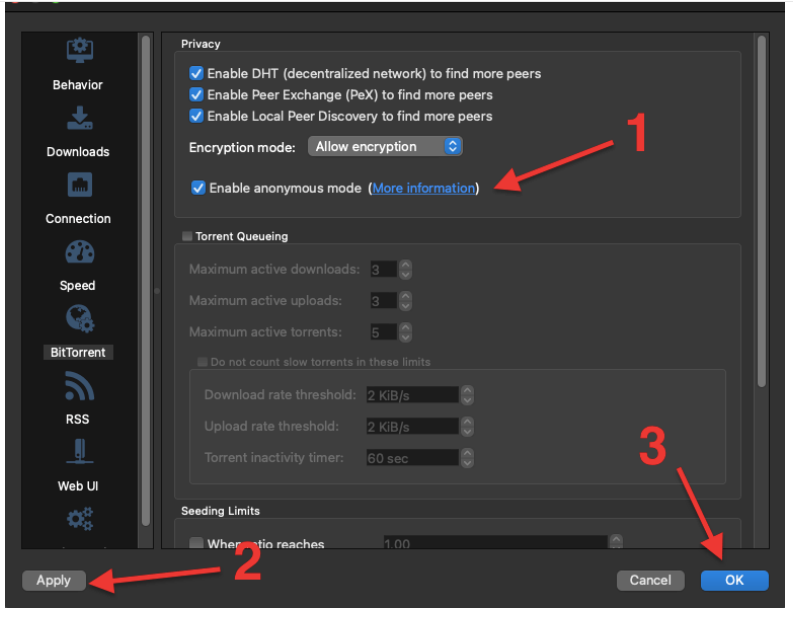The image size is (793, 618).
Task: Click the settings panel vertical scrollbar
Action: pyautogui.click(x=762, y=211)
